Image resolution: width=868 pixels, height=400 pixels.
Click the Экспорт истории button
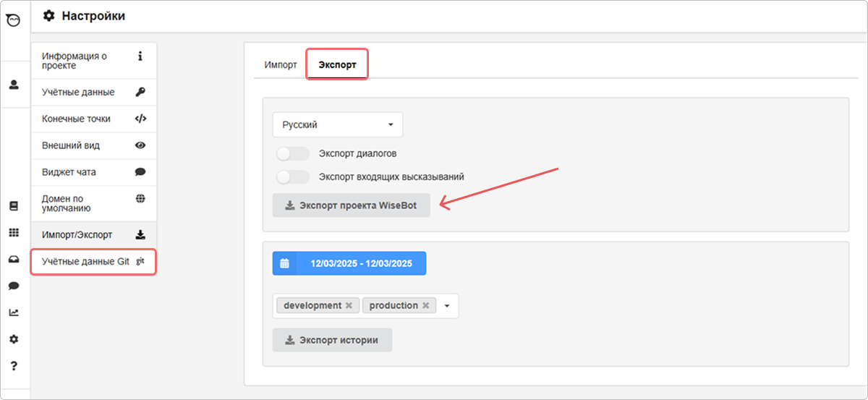pos(332,340)
